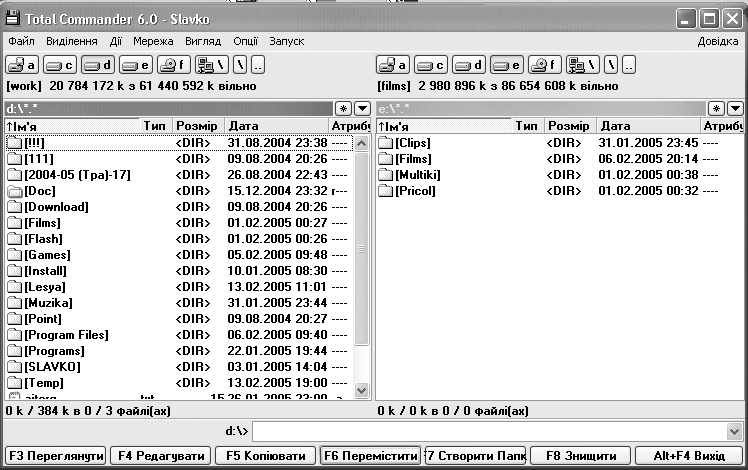
Task: Click Alt+F4 Вихід button
Action: click(689, 456)
